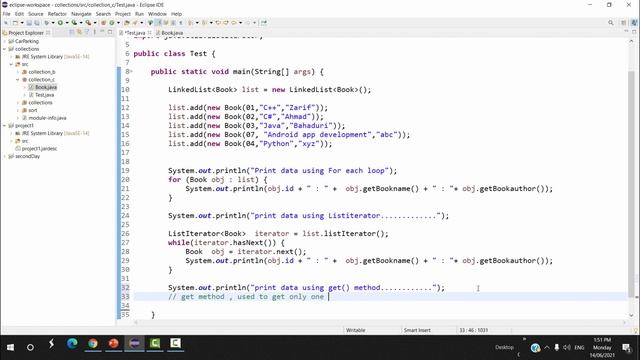Close the Test.java editor tab
Image resolution: width=640 pixels, height=360 pixels.
point(149,33)
